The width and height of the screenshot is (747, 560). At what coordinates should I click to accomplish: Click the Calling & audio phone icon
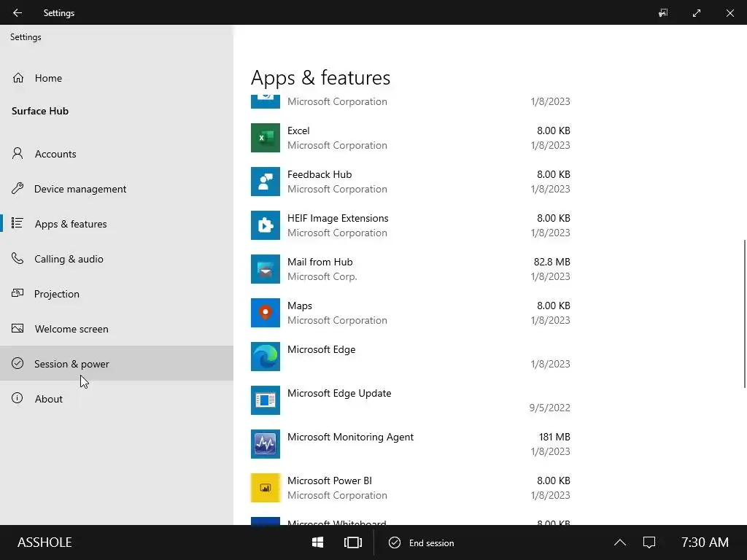click(x=18, y=259)
